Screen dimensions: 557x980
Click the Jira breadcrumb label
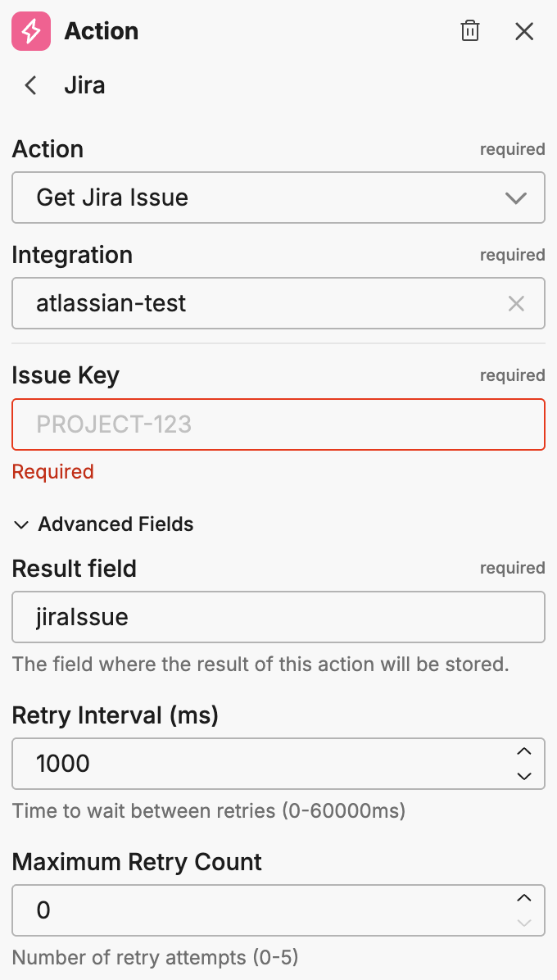pyautogui.click(x=84, y=85)
